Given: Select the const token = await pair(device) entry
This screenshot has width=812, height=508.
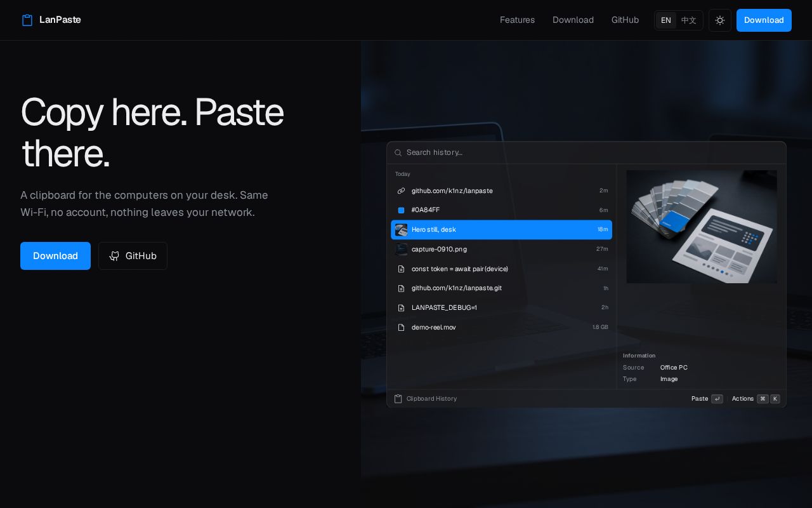Looking at the screenshot, I should click(x=501, y=269).
